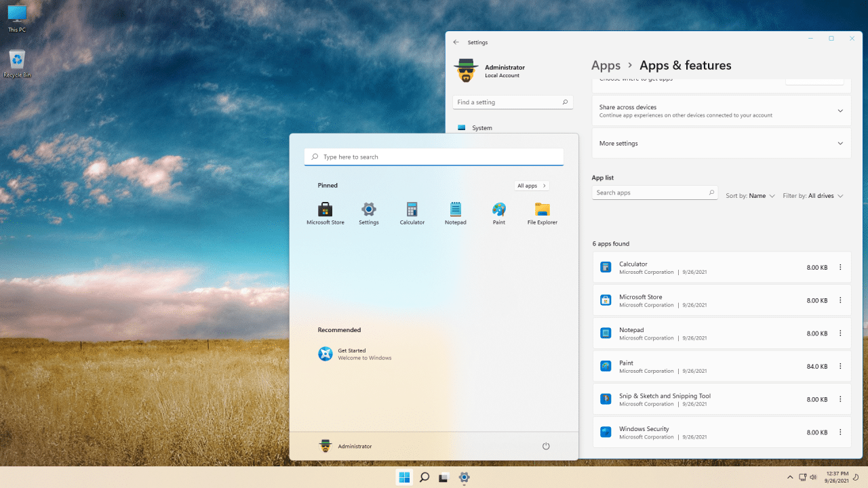This screenshot has height=488, width=868.
Task: Click the "Recommended" heading in Start menu
Action: pos(339,330)
